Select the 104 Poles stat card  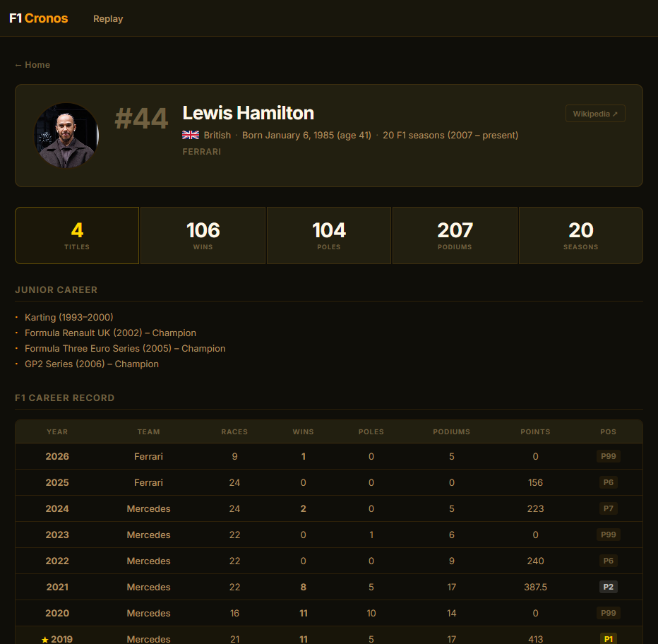[x=328, y=235]
